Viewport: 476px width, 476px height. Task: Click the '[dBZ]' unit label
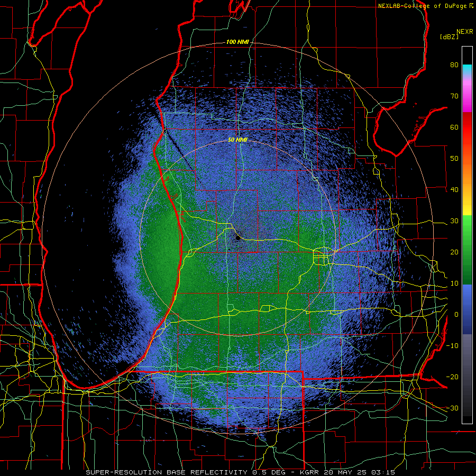449,37
